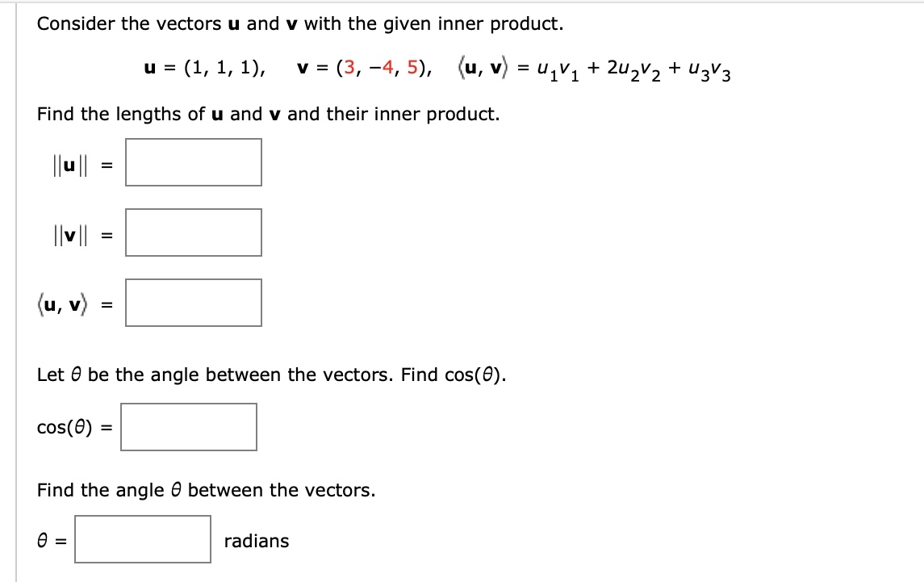Click the top border of the question panel
The image size is (924, 582).
pyautogui.click(x=460, y=2)
